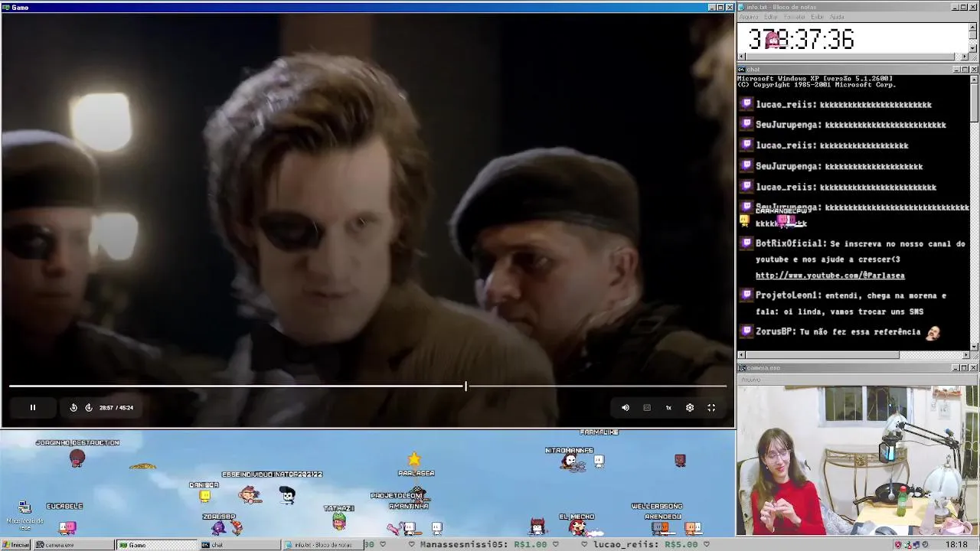Image resolution: width=980 pixels, height=551 pixels.
Task: Click ZorusBP username in chat
Action: click(x=775, y=332)
